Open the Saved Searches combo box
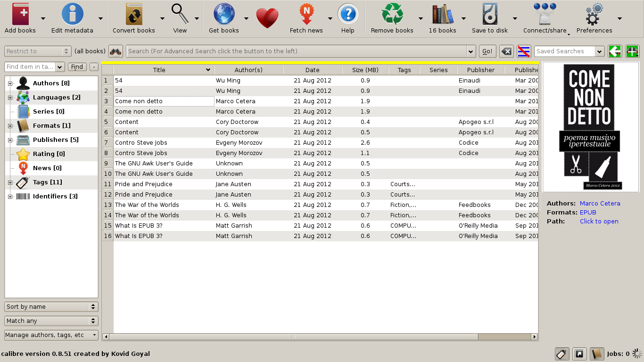 570,51
